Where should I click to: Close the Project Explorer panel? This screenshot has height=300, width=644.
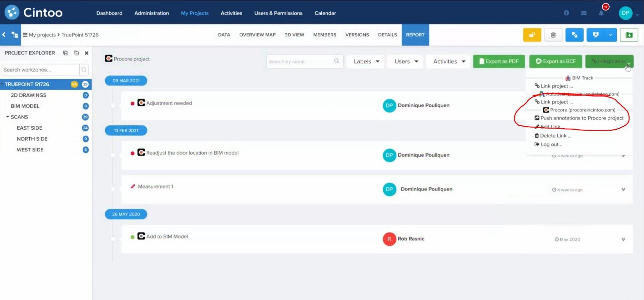[x=87, y=53]
